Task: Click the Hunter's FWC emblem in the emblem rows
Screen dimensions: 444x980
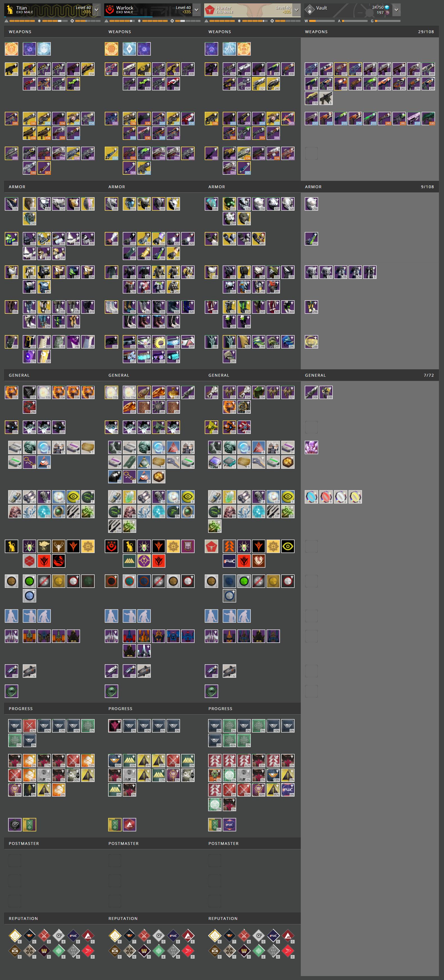Action: pyautogui.click(x=229, y=561)
